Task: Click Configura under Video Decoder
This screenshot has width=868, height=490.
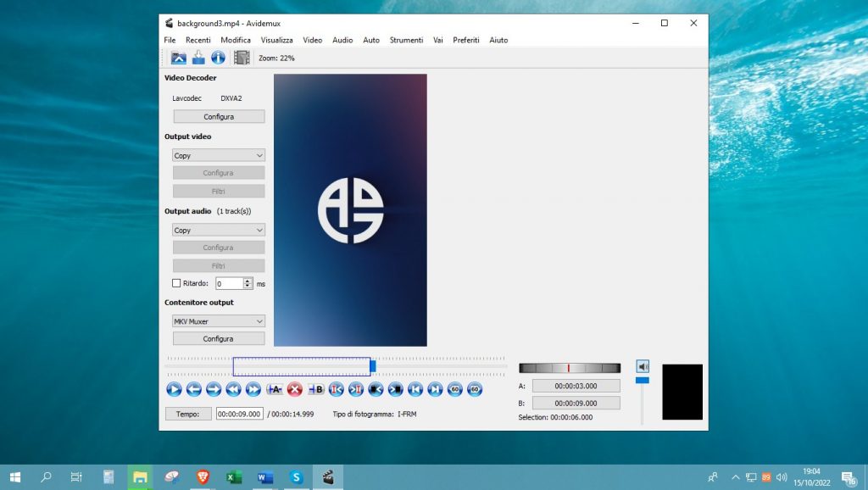Action: pyautogui.click(x=219, y=116)
